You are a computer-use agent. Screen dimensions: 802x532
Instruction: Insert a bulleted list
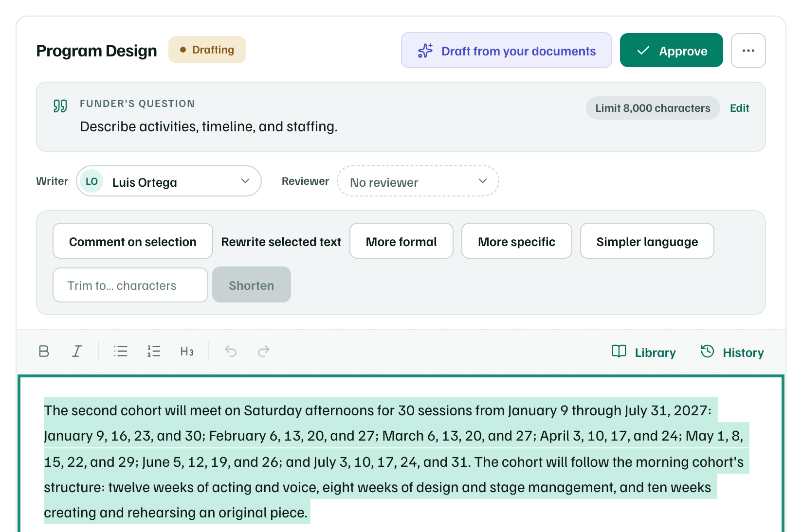121,351
